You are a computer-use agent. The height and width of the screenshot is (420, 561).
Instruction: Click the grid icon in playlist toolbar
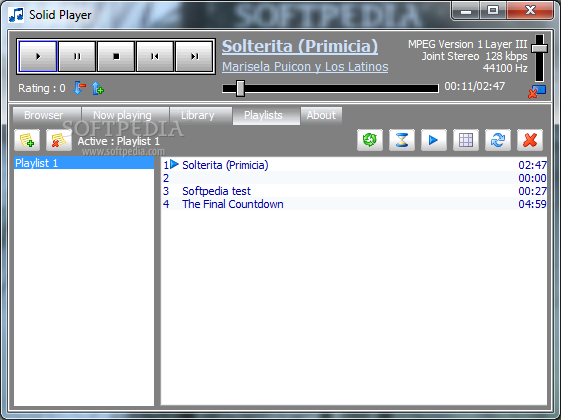coord(466,140)
